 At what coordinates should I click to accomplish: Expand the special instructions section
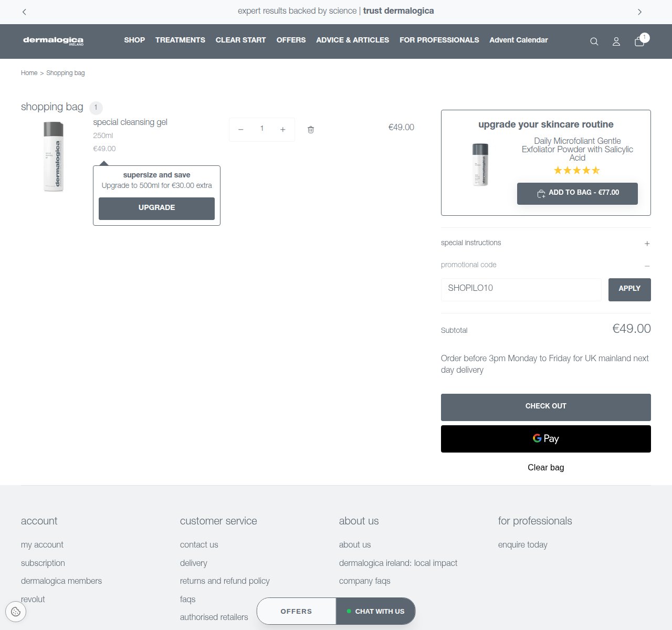(545, 243)
